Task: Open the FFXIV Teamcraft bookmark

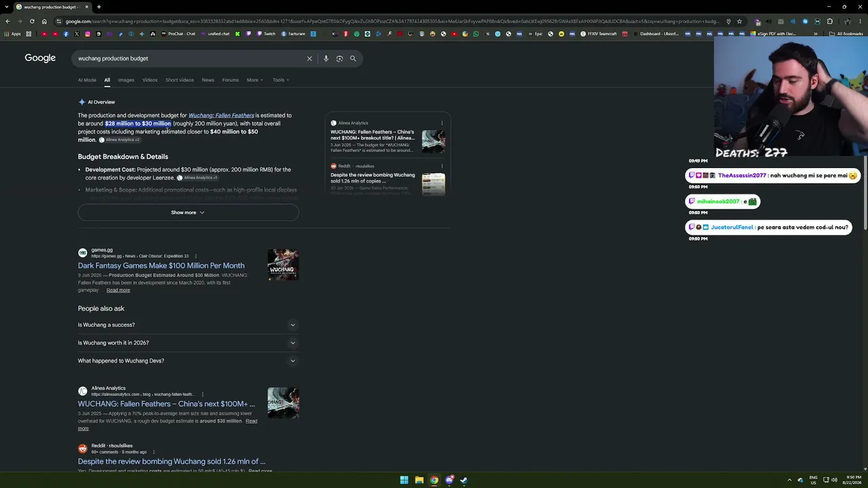Action: tap(599, 34)
